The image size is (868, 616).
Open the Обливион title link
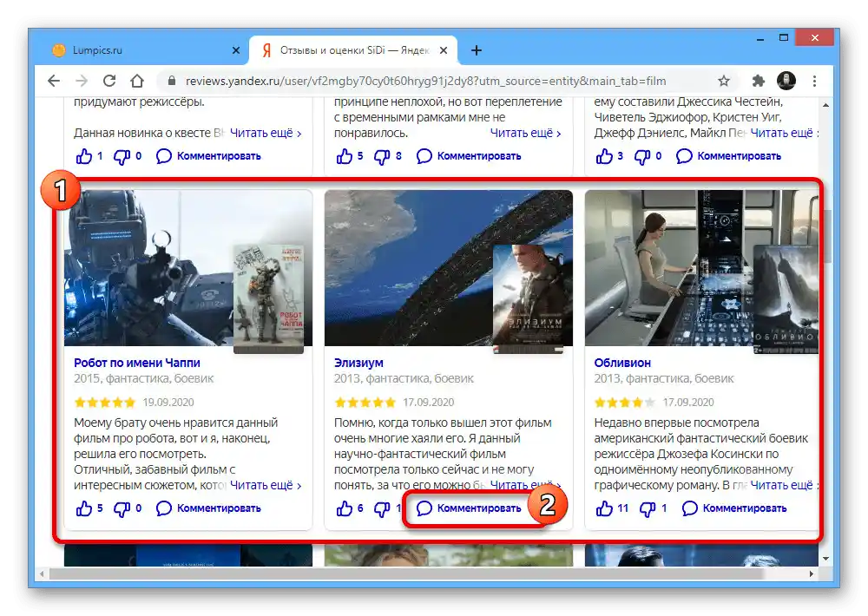[x=622, y=363]
